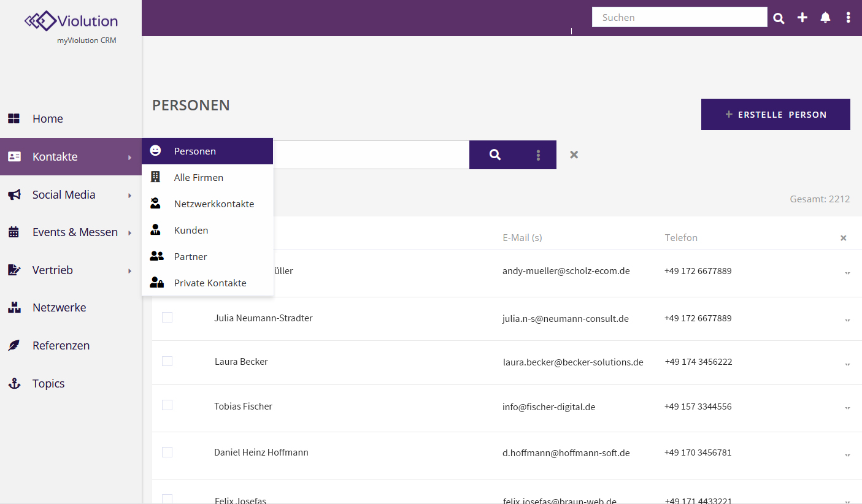Open row dropdown for Daniel Heinz Hoffmann

pos(847,455)
